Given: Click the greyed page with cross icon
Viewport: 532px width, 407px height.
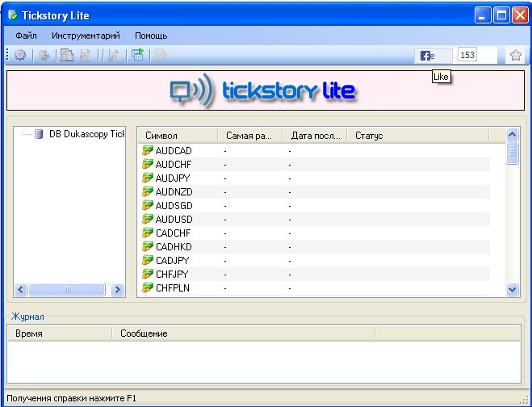Looking at the screenshot, I should (114, 55).
